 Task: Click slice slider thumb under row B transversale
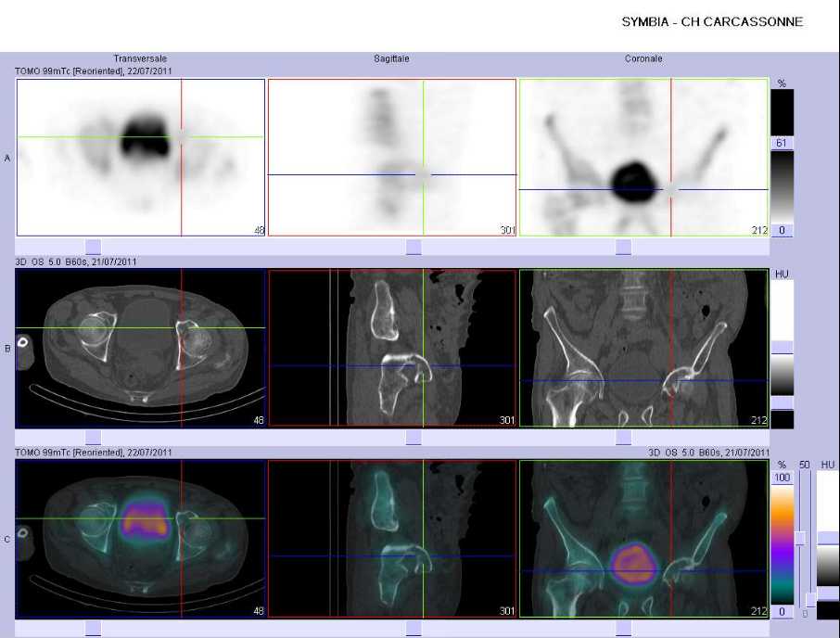pos(94,438)
